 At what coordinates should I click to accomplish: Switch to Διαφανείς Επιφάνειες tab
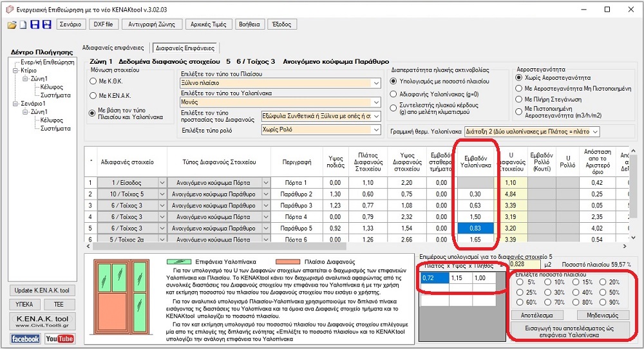pos(185,48)
